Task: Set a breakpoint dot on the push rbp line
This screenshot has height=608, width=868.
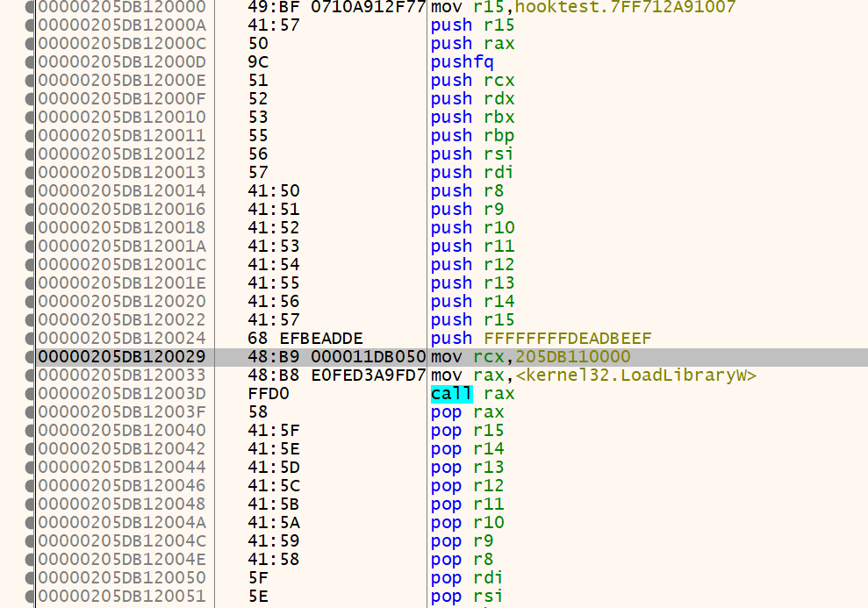Action: pyautogui.click(x=29, y=135)
